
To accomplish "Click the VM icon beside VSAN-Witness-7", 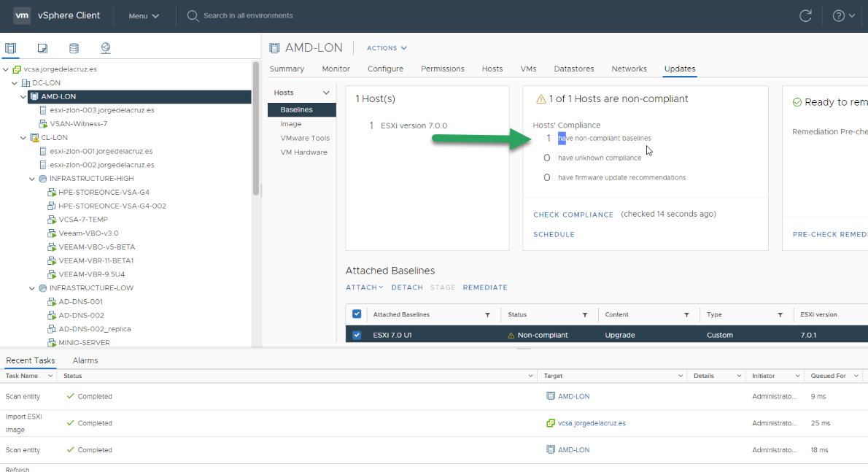I will [x=43, y=124].
